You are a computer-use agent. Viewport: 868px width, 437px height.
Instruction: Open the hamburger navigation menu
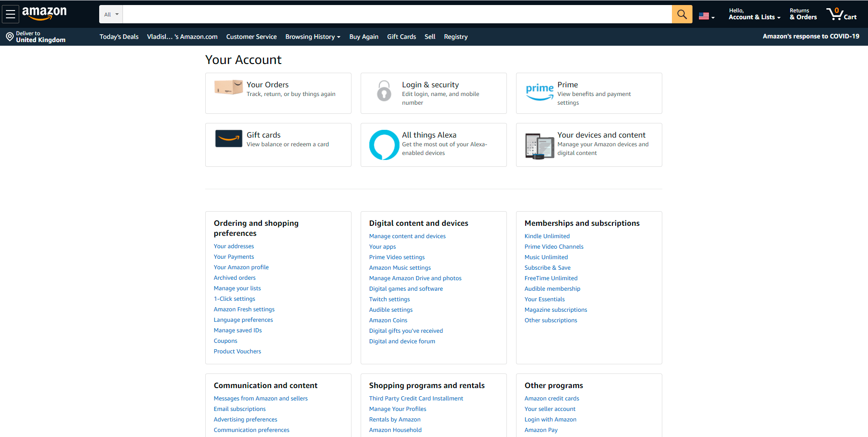[x=10, y=14]
